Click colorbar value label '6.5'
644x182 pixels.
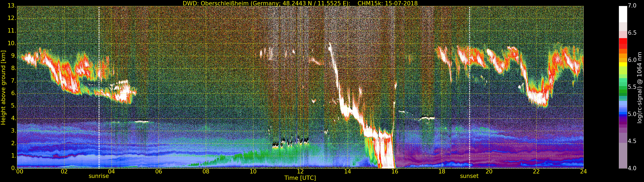(x=632, y=33)
